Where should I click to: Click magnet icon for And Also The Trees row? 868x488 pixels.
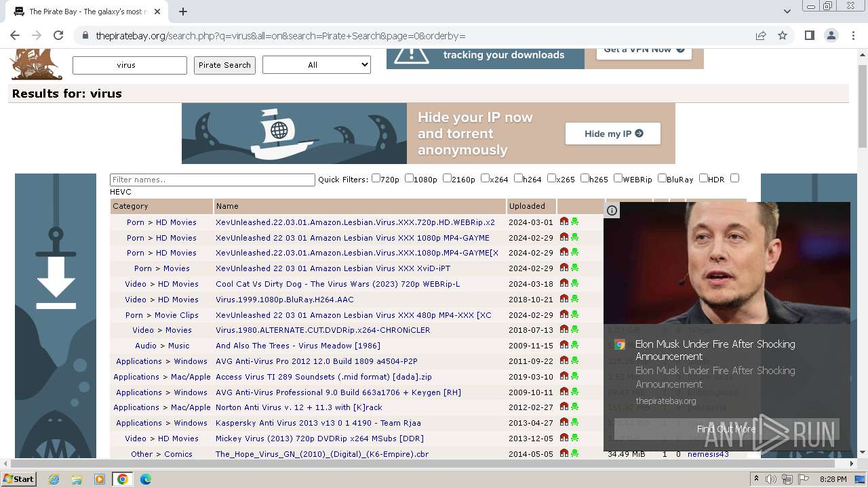pos(564,345)
